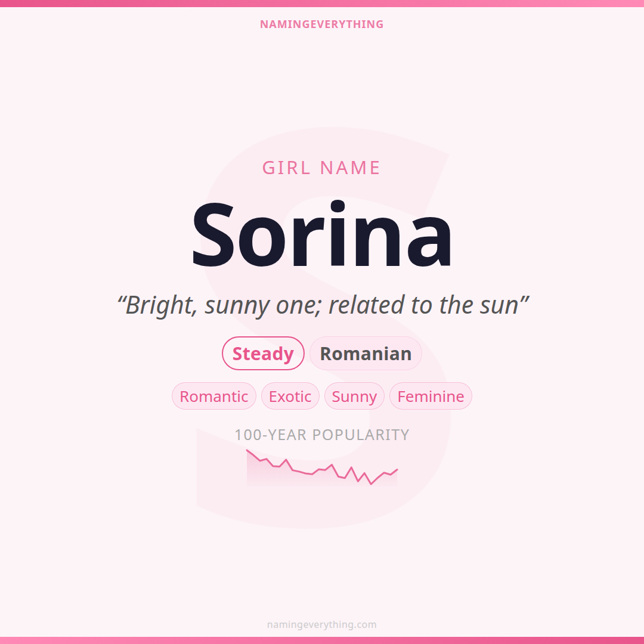Click the NAMINGEVERYTHING header brand text
The image size is (644, 644).
click(322, 24)
